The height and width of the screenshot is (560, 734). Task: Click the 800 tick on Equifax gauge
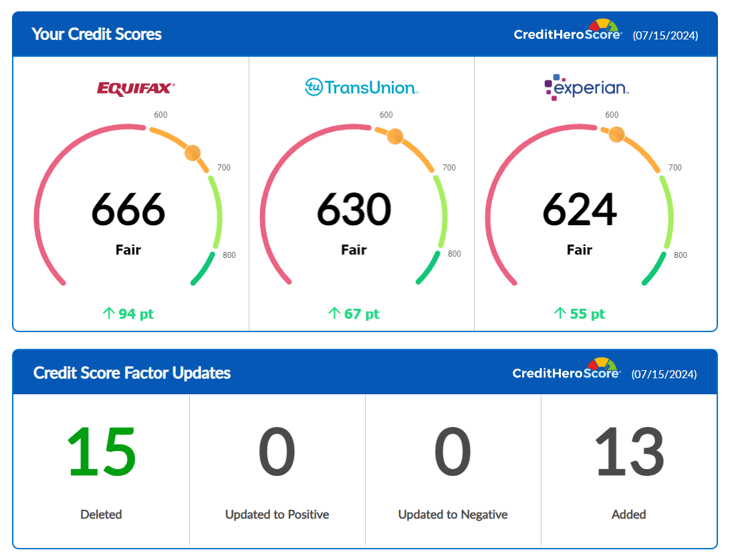pos(229,255)
